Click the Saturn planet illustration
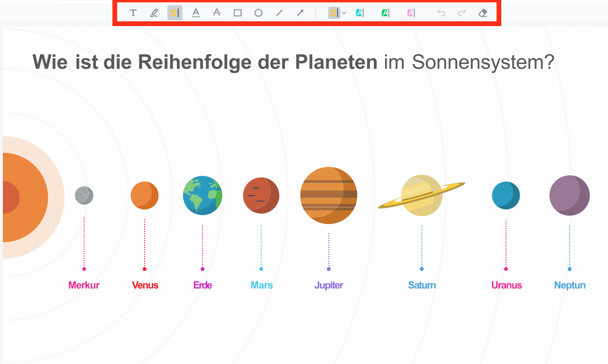 click(422, 195)
